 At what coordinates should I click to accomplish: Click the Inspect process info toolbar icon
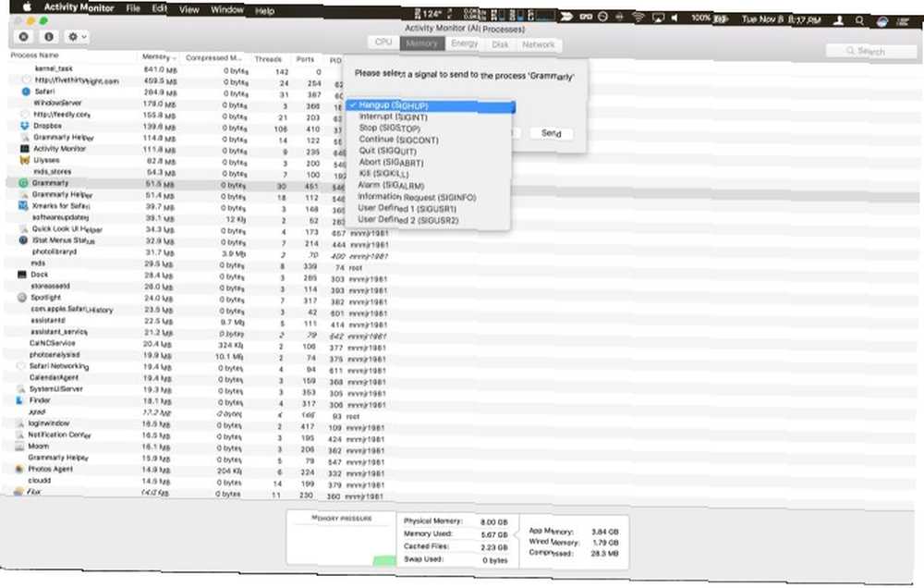pos(49,37)
